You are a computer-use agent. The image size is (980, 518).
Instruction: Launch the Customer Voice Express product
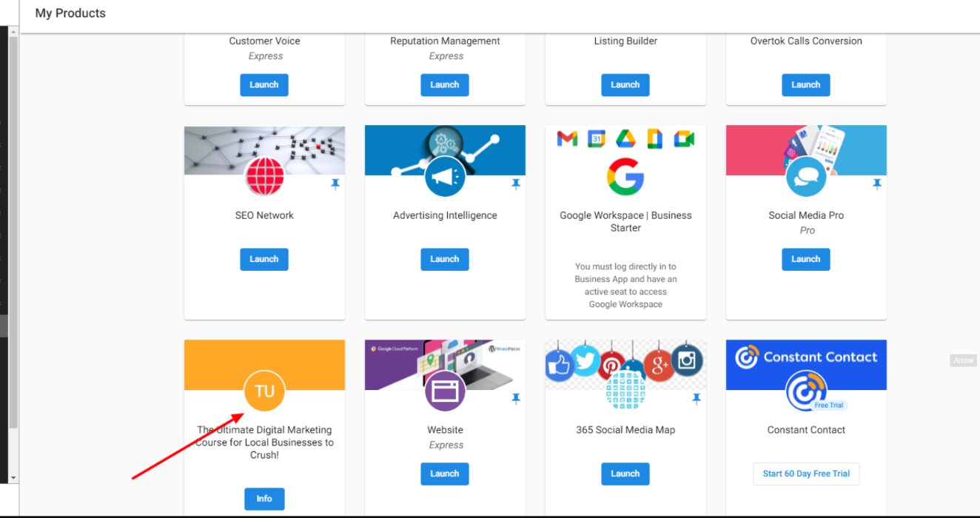264,84
